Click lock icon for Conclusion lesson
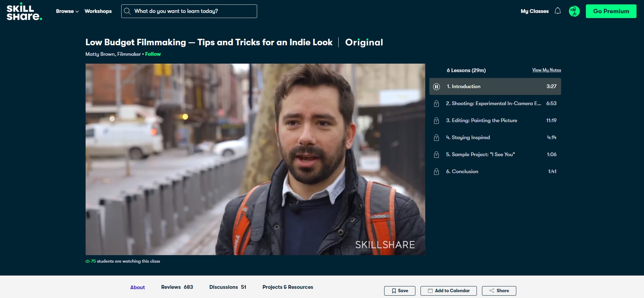 point(436,172)
